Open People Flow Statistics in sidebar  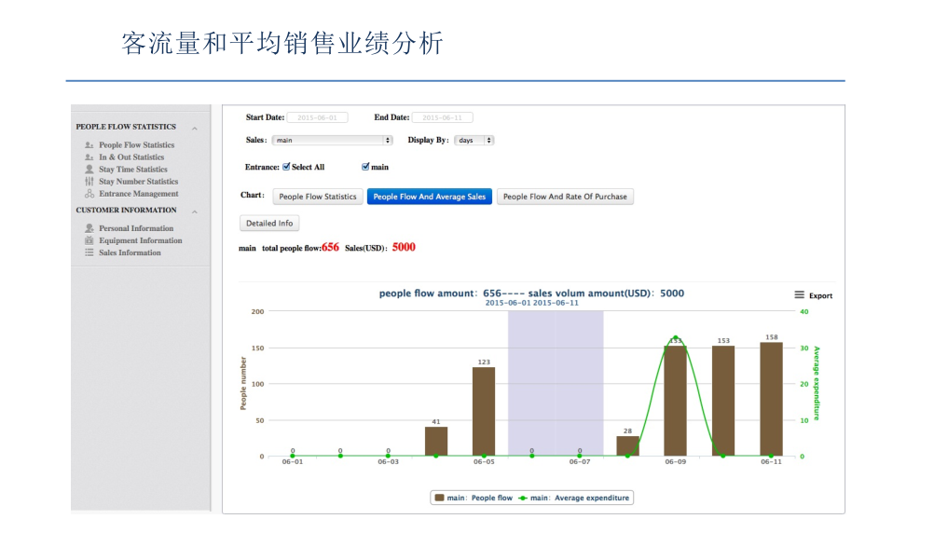click(136, 144)
